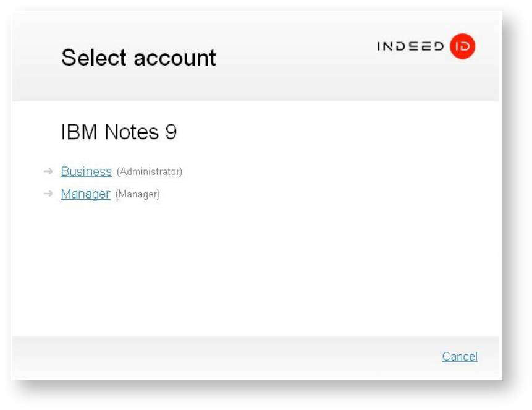Click the gray (Manager) role label
This screenshot has width=532, height=410.
[x=137, y=195]
